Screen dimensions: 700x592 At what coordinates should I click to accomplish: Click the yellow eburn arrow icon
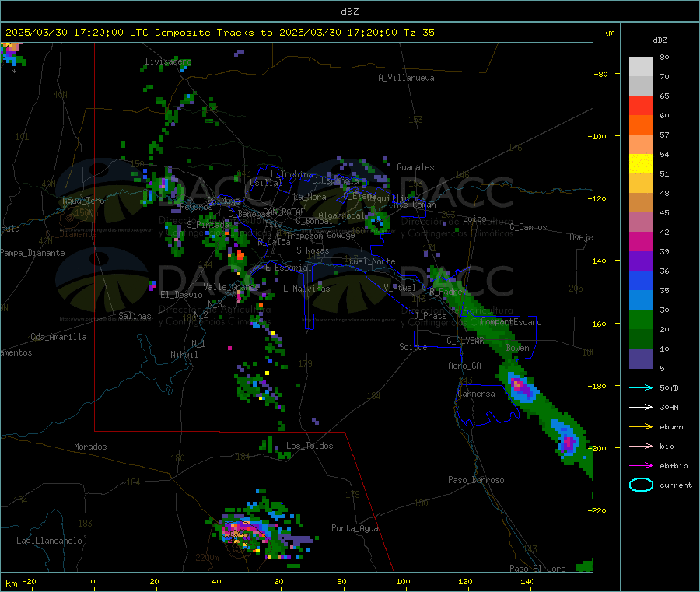click(641, 426)
